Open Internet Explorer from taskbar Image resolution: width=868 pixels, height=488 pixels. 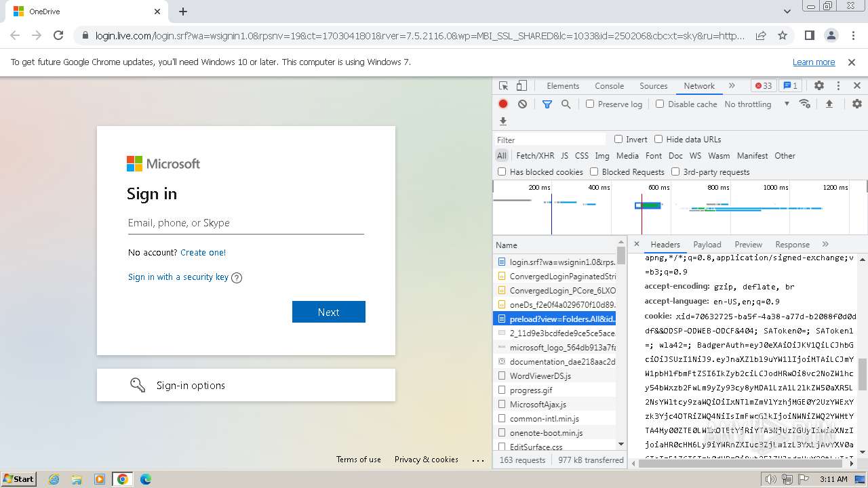pyautogui.click(x=54, y=479)
